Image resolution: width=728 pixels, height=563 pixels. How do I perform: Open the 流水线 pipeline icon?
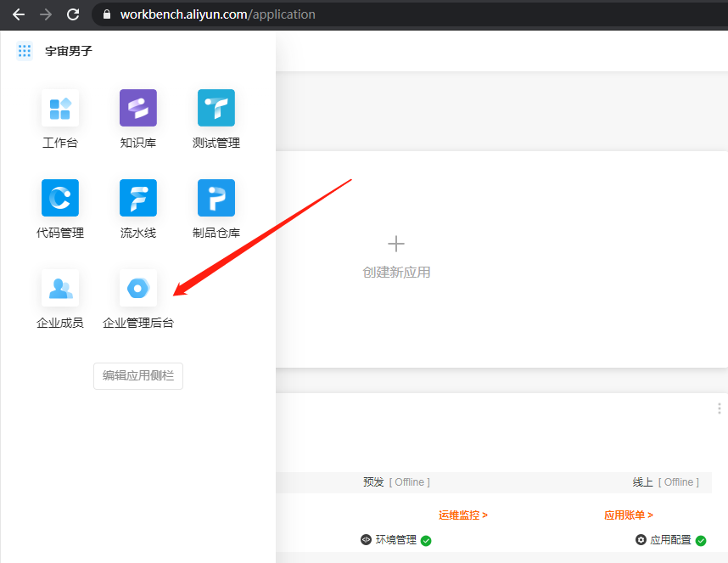(138, 198)
